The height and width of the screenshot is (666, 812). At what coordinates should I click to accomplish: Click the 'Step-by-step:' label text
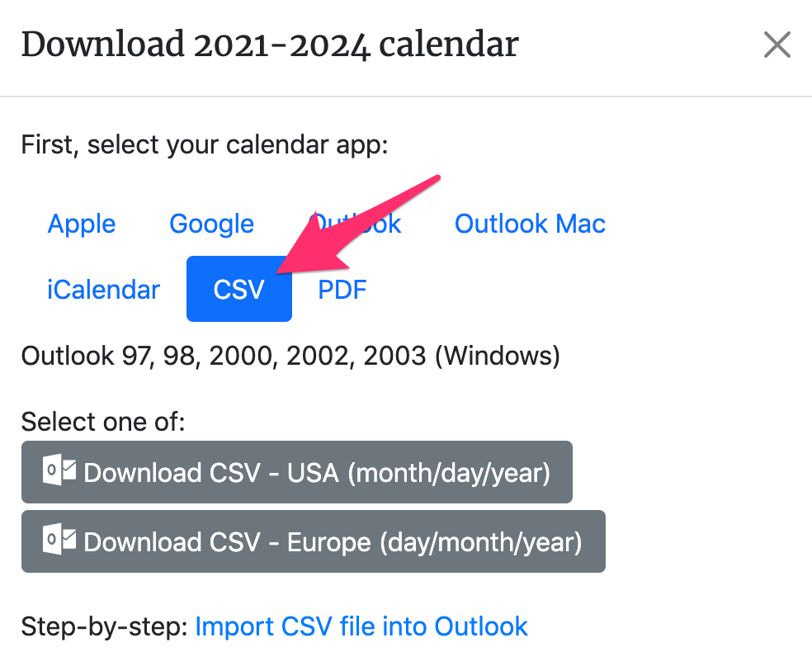point(105,626)
